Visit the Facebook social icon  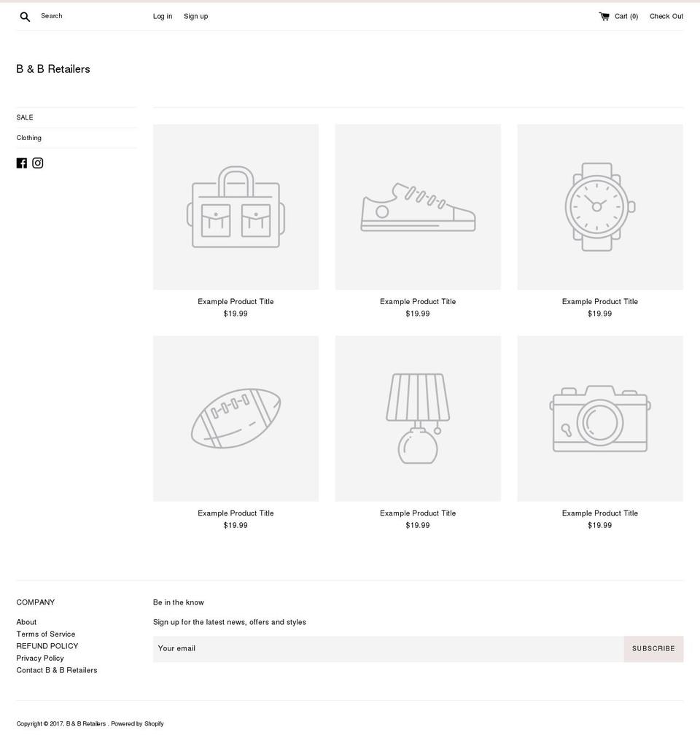(22, 163)
